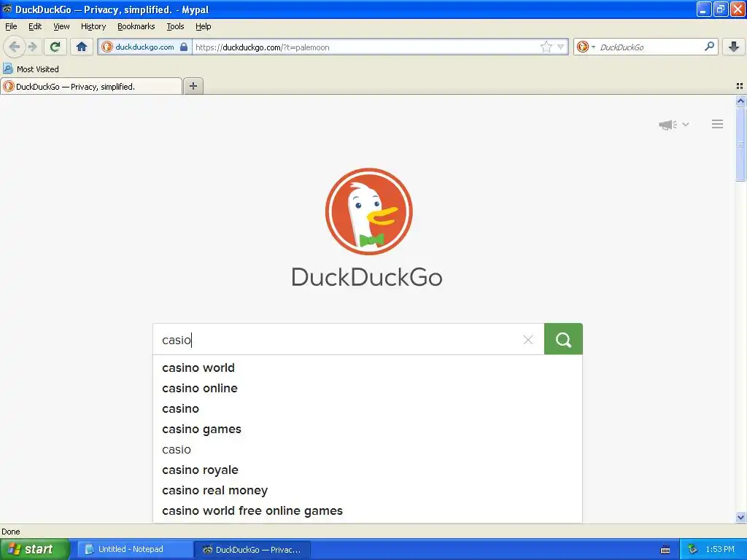The image size is (747, 560).
Task: Click the vertical scrollbar thumb
Action: (740, 144)
